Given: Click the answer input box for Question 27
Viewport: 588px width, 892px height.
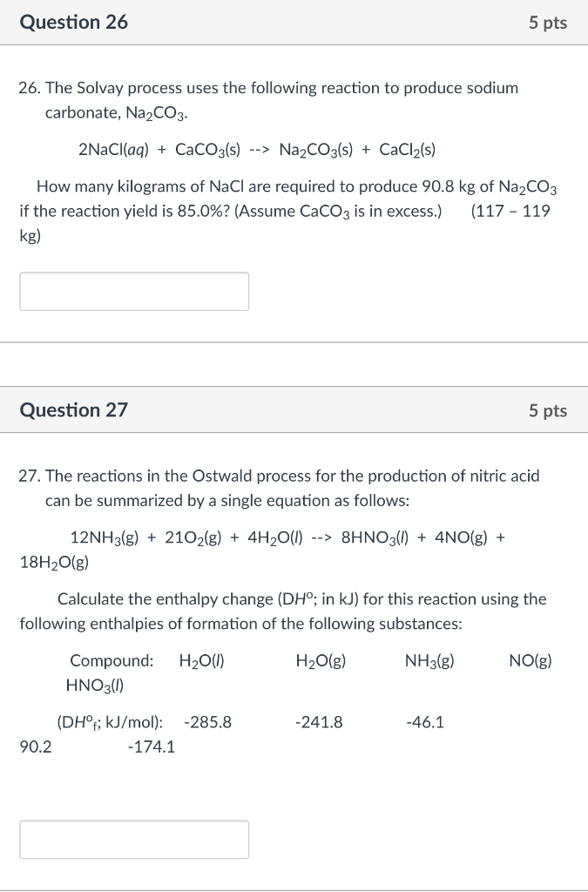Looking at the screenshot, I should click(133, 839).
